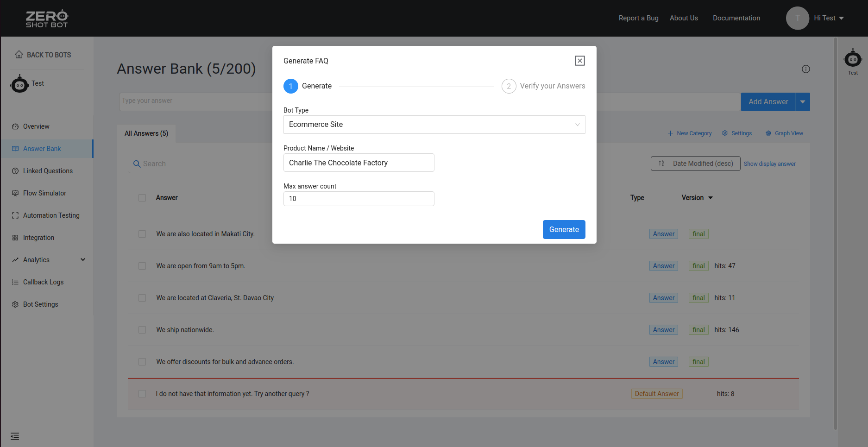Open the Overview page

[x=36, y=126]
